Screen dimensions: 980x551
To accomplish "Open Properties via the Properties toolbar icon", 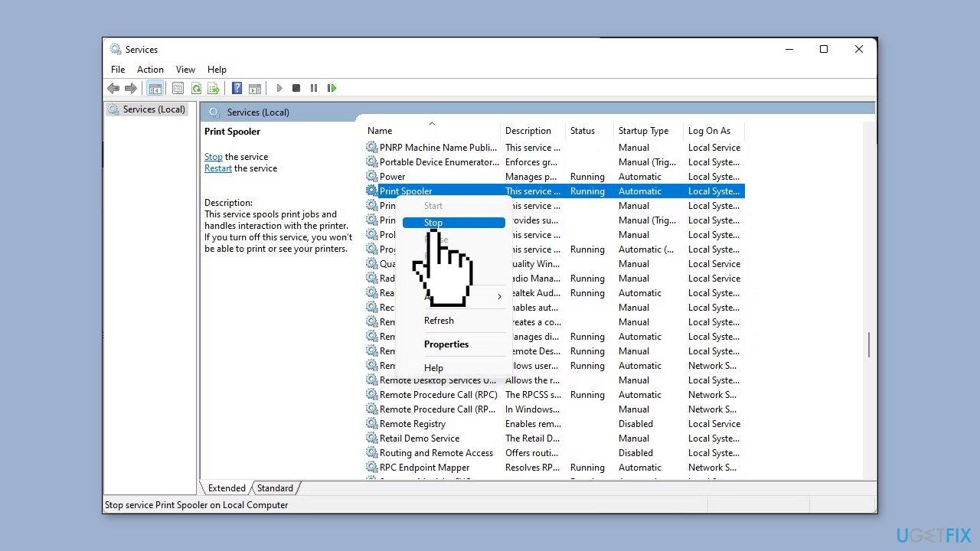I will (x=178, y=88).
